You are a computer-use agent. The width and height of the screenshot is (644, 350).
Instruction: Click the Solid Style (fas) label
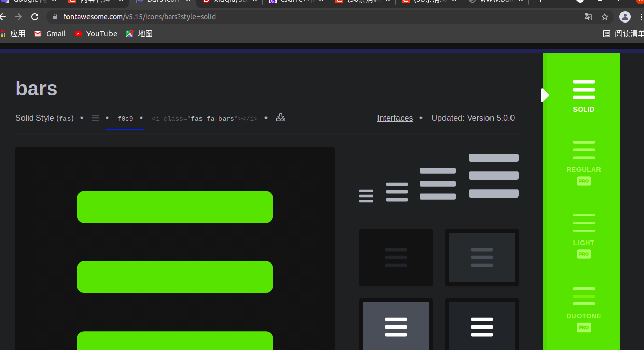(x=45, y=118)
